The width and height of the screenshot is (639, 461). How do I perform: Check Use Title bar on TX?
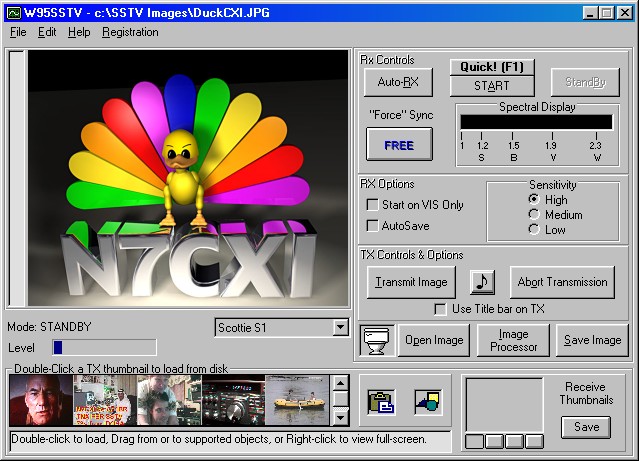pos(440,309)
